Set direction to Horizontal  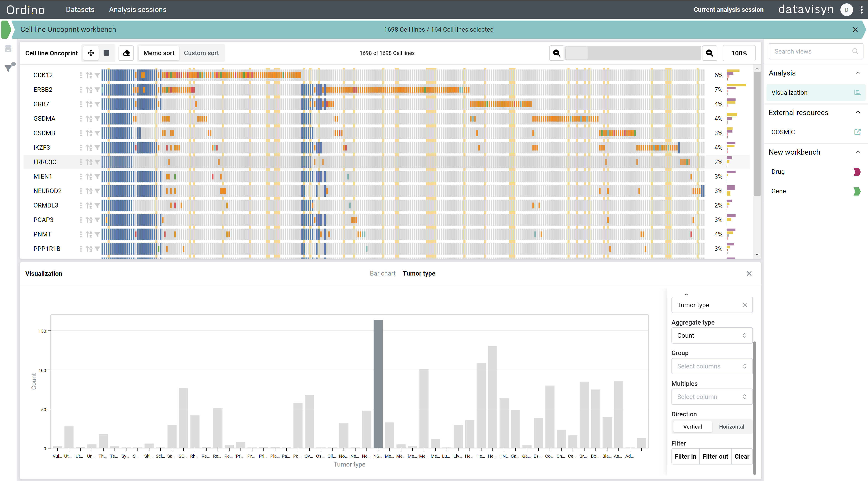(x=731, y=427)
